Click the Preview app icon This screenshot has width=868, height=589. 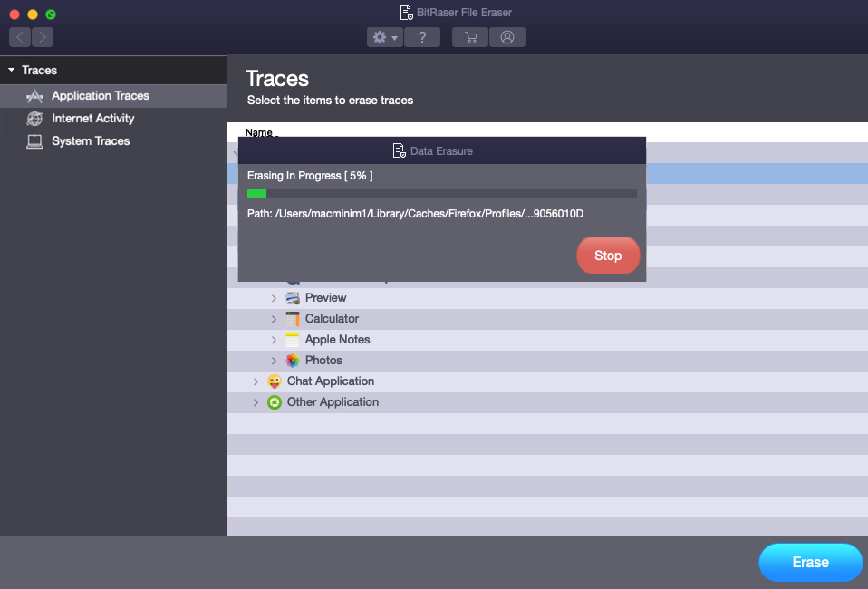click(x=293, y=298)
